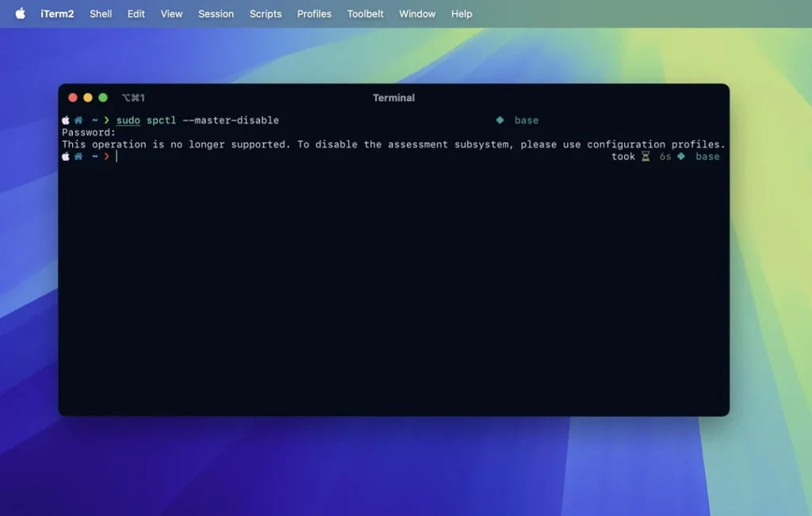This screenshot has height=516, width=812.
Task: Click the home icon in first prompt line
Action: point(79,120)
